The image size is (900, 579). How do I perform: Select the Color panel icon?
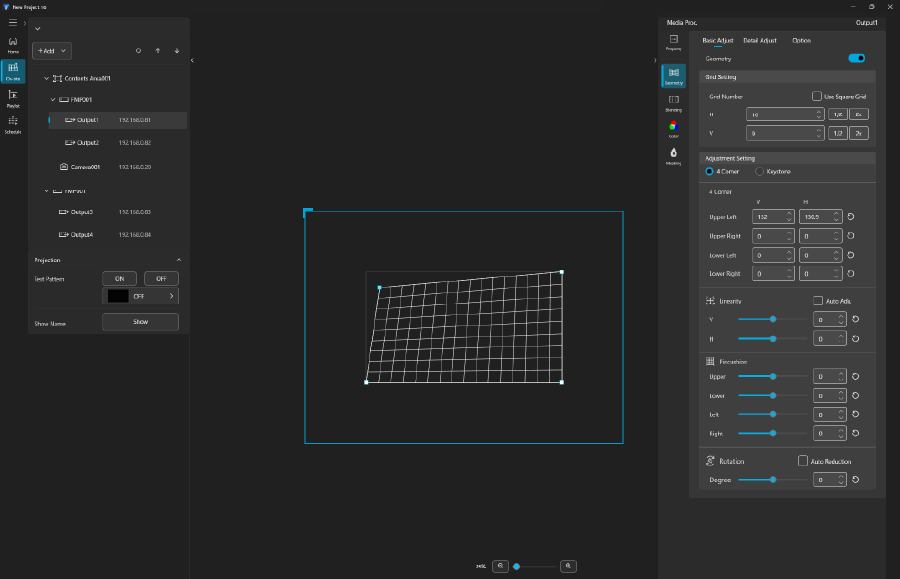673,128
